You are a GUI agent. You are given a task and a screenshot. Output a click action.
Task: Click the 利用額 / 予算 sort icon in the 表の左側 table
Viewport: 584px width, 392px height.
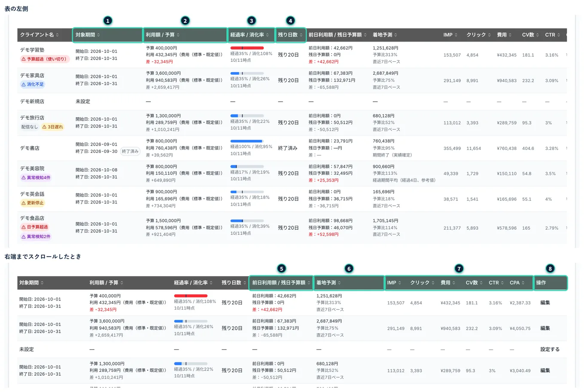coord(178,35)
